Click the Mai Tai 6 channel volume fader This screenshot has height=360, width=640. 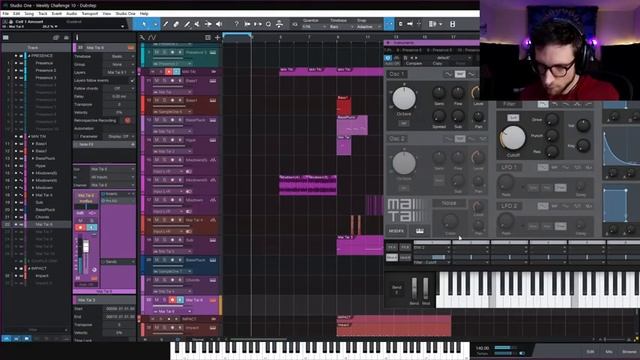86,246
